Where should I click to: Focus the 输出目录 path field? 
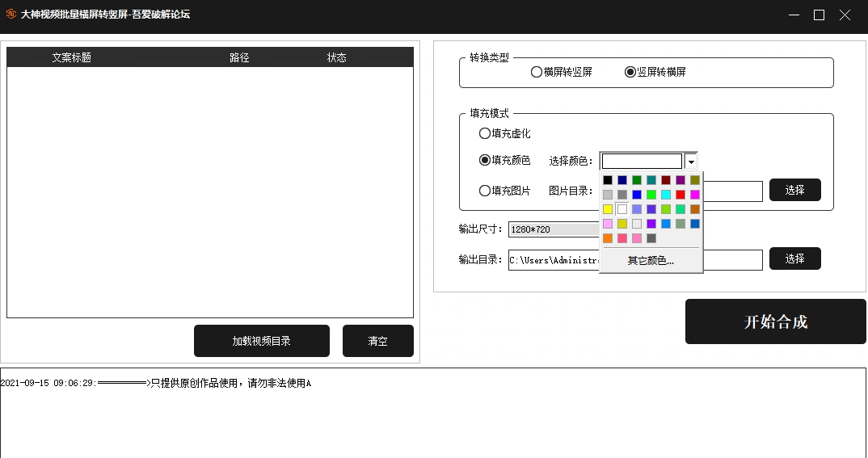tap(554, 260)
